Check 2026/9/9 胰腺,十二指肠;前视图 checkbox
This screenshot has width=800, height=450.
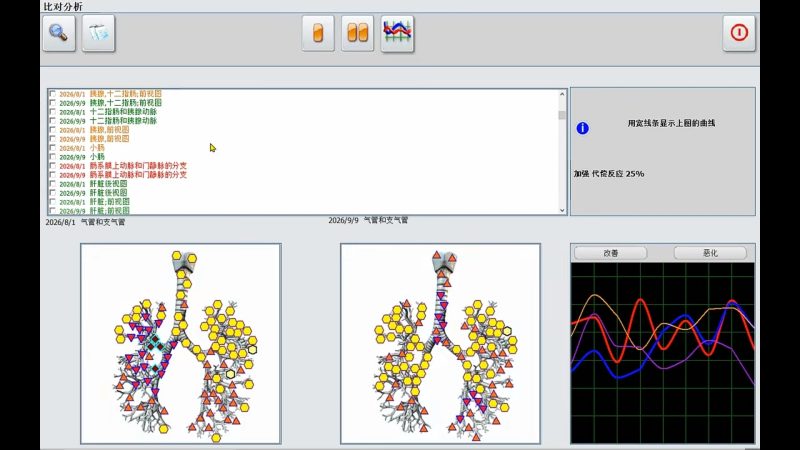point(53,103)
